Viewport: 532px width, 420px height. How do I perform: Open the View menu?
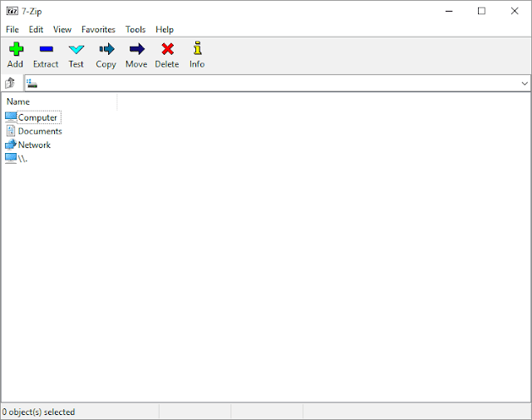[62, 30]
